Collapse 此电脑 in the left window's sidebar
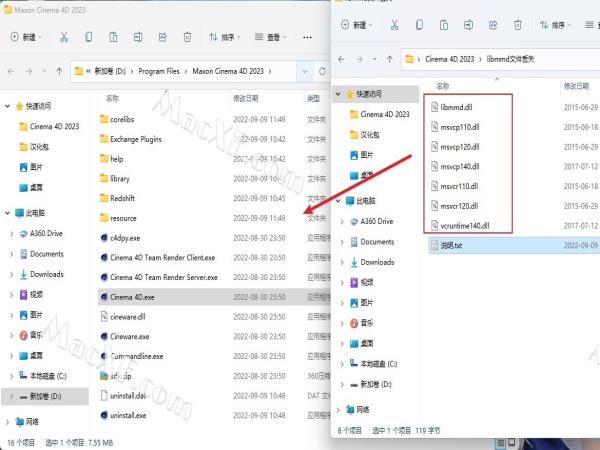Image resolution: width=600 pixels, height=450 pixels. 7,213
